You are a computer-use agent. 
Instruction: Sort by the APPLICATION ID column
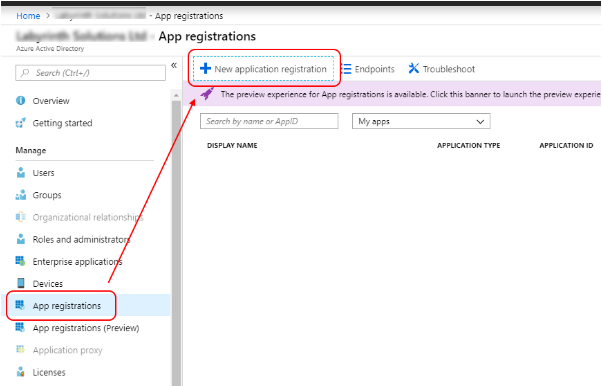coord(566,146)
